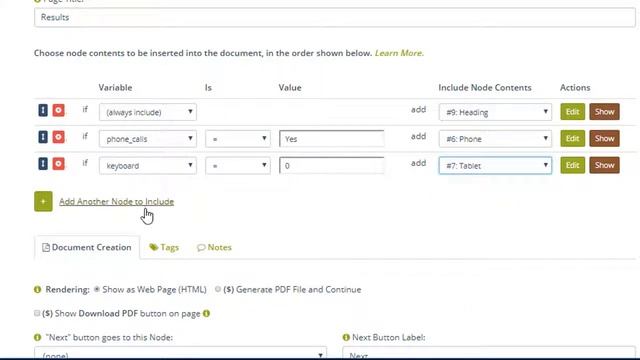Click the green plus icon to add node

43,201
